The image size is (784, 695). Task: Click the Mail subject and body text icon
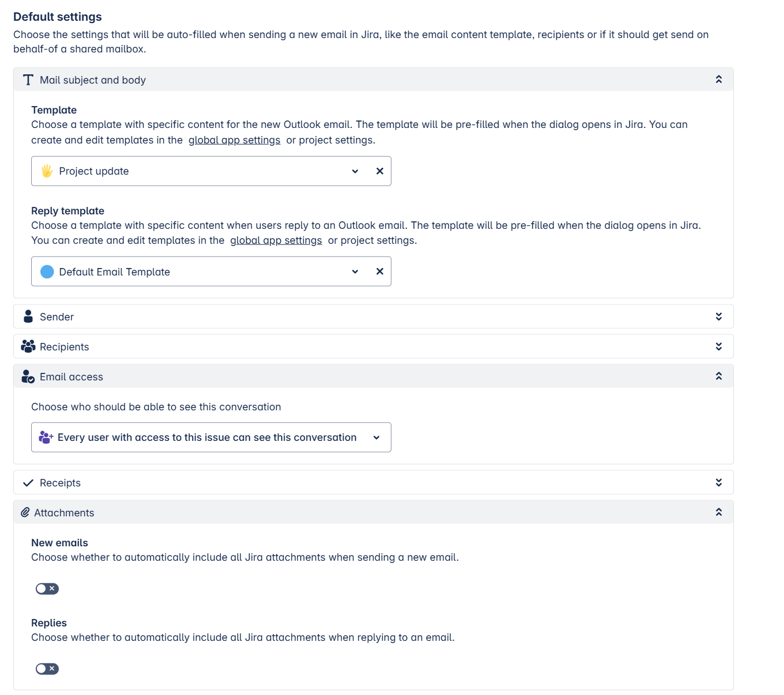point(28,80)
